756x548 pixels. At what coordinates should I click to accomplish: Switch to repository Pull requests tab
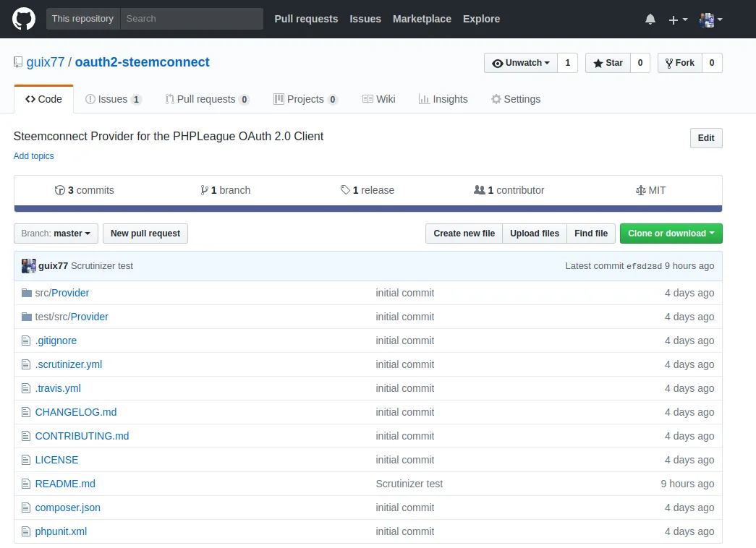(x=208, y=99)
